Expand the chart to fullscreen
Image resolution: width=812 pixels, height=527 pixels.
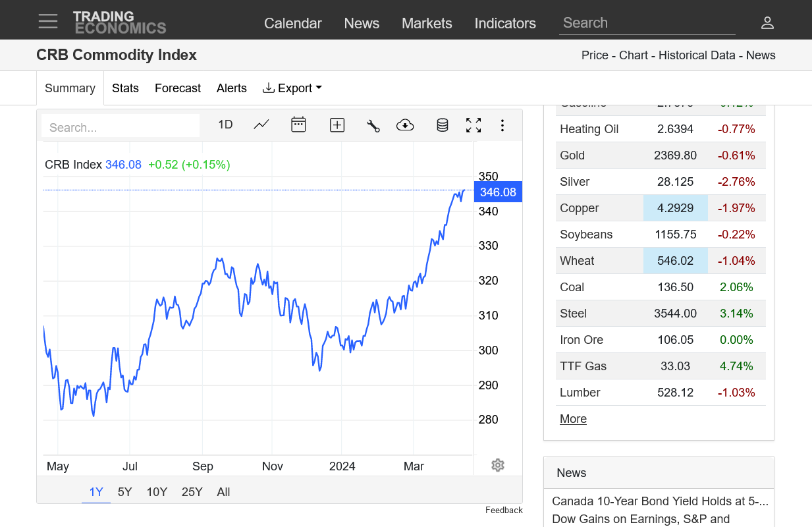473,125
